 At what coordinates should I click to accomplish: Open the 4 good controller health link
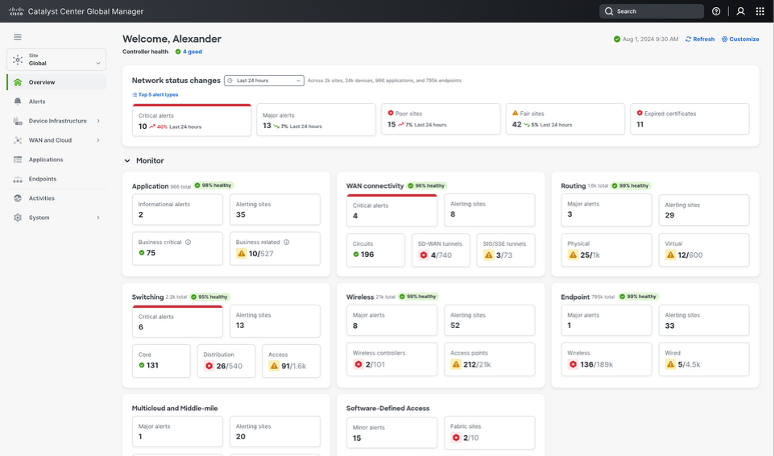click(x=192, y=51)
